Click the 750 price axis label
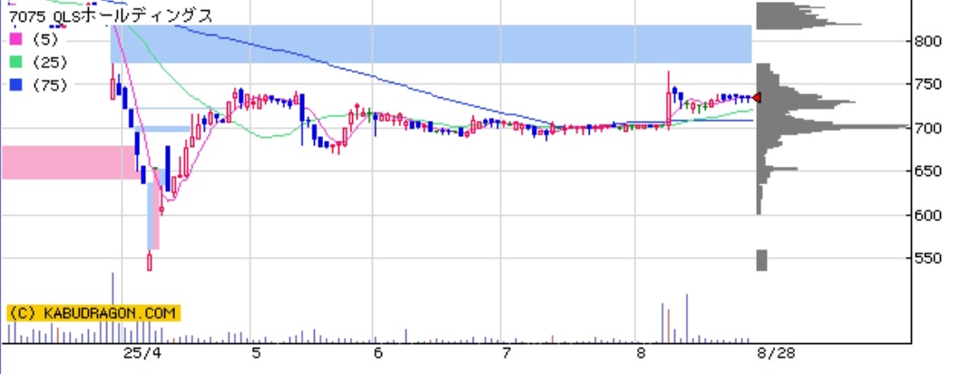The height and width of the screenshot is (374, 980). [928, 84]
